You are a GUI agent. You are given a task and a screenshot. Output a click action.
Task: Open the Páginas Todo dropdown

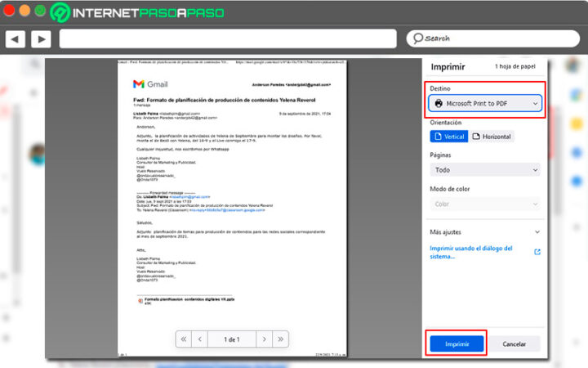tap(485, 170)
